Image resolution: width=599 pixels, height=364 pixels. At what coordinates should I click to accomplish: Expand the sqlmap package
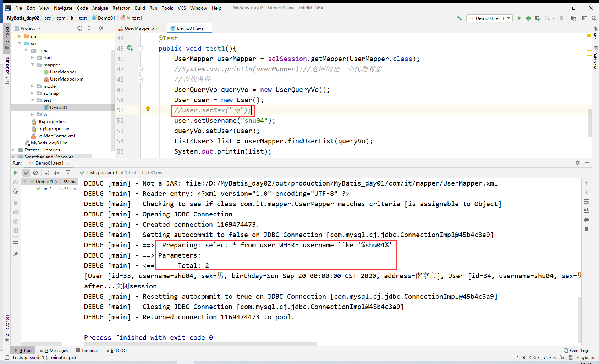point(32,93)
